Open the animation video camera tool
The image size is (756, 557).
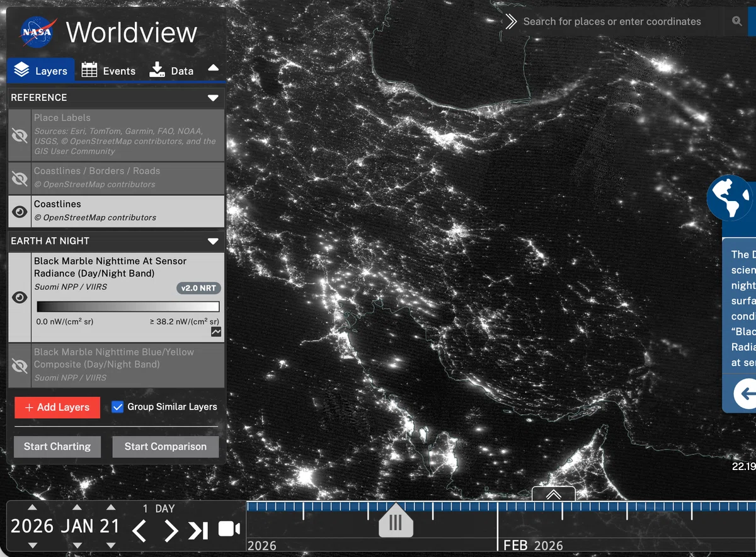pos(229,529)
